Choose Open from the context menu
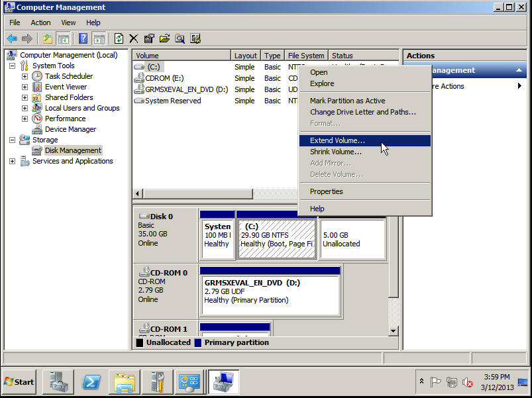This screenshot has height=398, width=532. pos(365,72)
